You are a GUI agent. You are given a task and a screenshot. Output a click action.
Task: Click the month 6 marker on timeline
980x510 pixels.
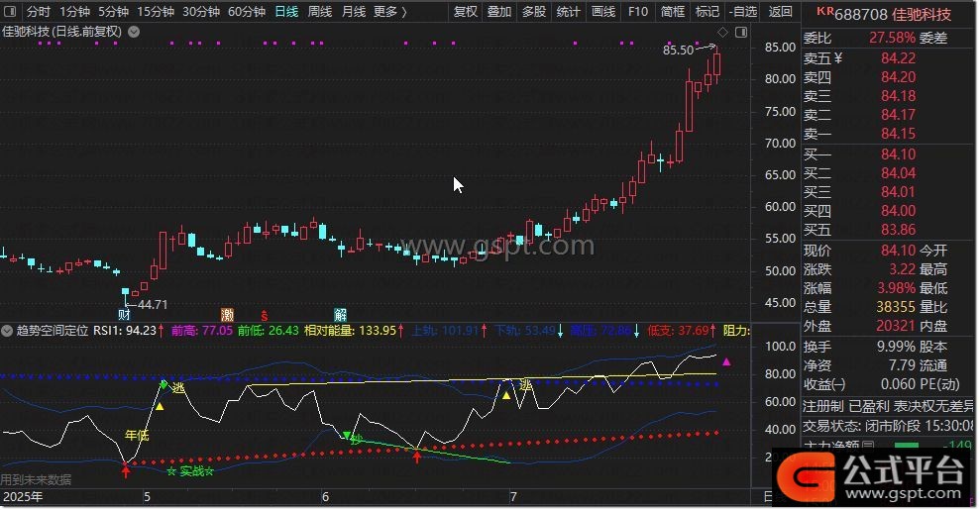pyautogui.click(x=325, y=497)
